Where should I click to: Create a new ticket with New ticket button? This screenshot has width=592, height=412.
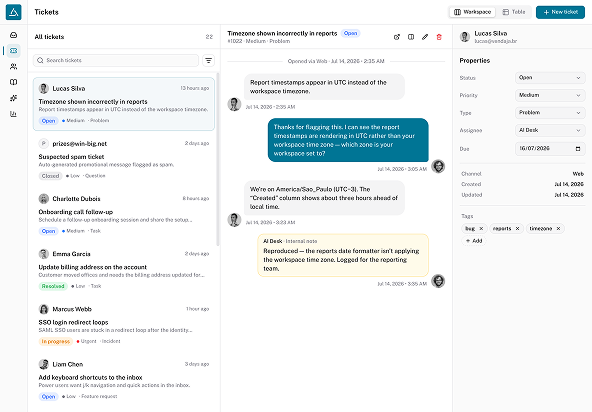click(x=560, y=12)
